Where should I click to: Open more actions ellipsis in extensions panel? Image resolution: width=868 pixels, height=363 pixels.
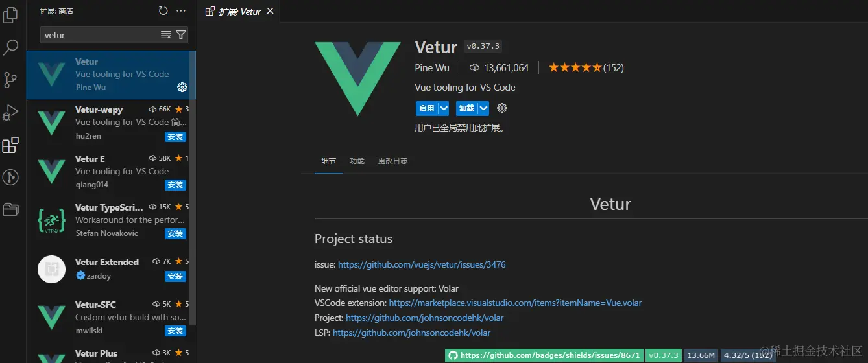(x=181, y=11)
